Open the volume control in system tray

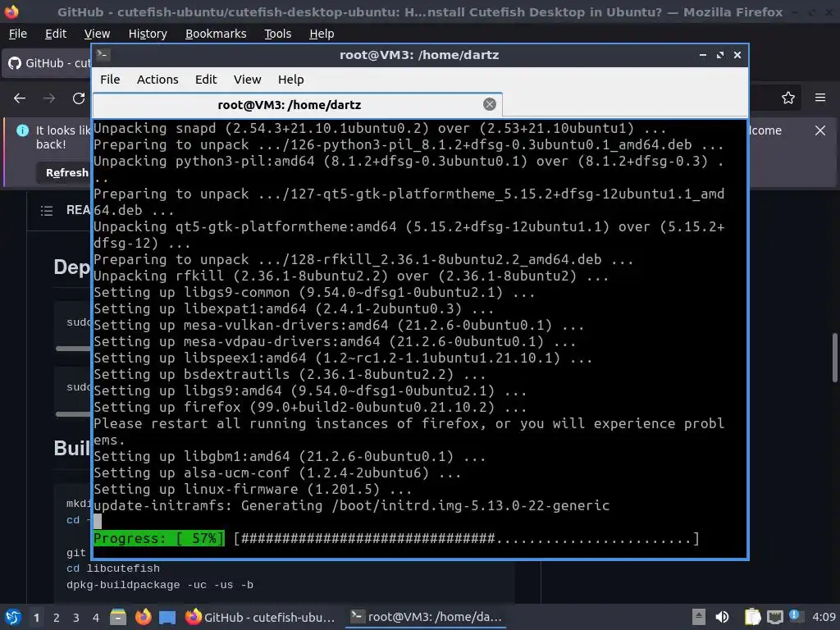pos(722,617)
